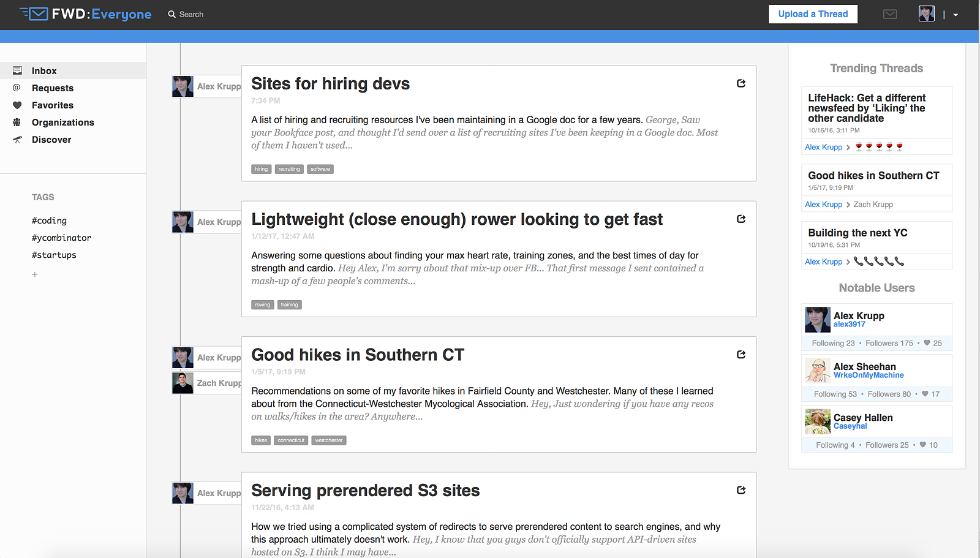The image size is (980, 558).
Task: Open Casey Hallen notable user avatar
Action: click(x=818, y=421)
